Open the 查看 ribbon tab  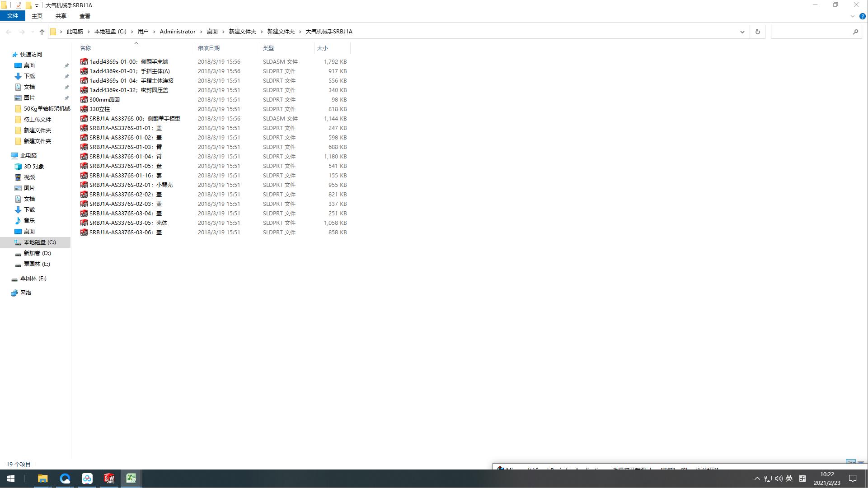pos(84,16)
